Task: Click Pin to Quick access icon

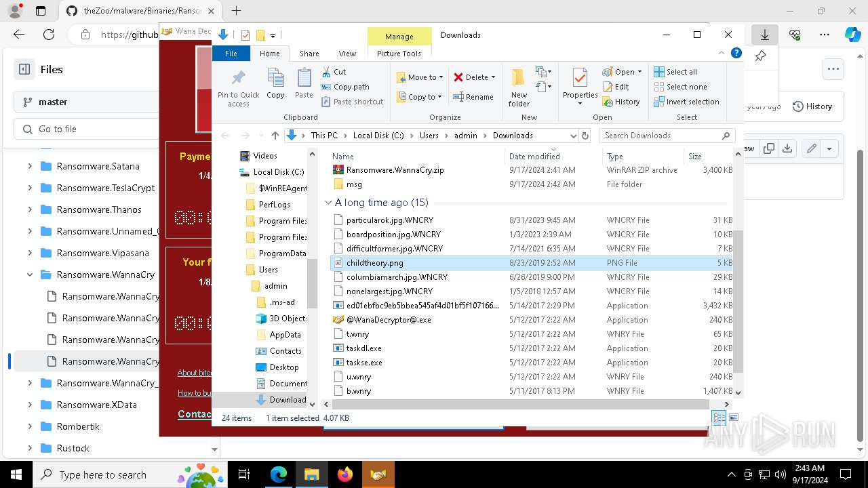Action: 238,79
